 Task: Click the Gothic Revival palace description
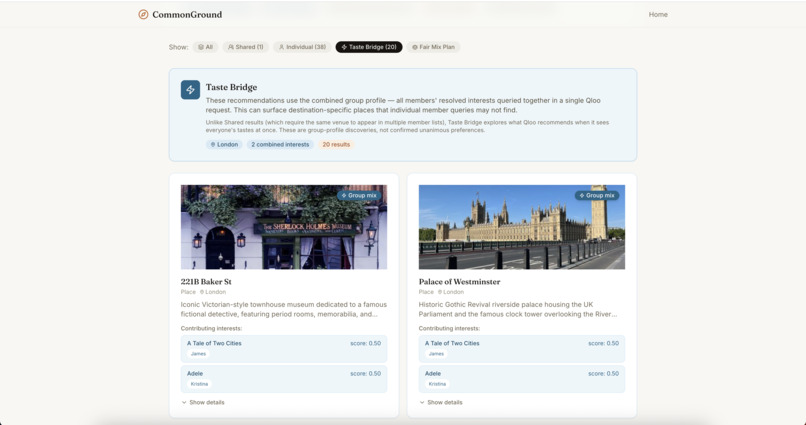[x=518, y=309]
